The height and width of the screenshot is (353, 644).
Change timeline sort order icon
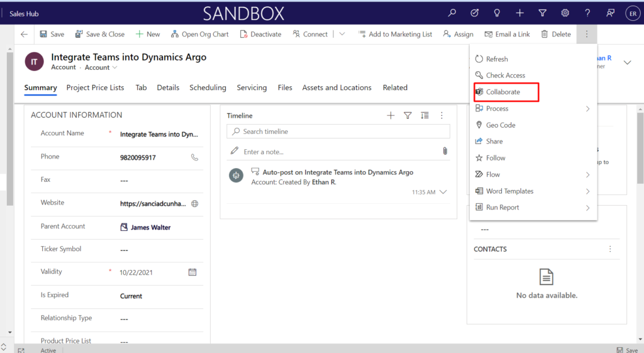click(x=425, y=116)
